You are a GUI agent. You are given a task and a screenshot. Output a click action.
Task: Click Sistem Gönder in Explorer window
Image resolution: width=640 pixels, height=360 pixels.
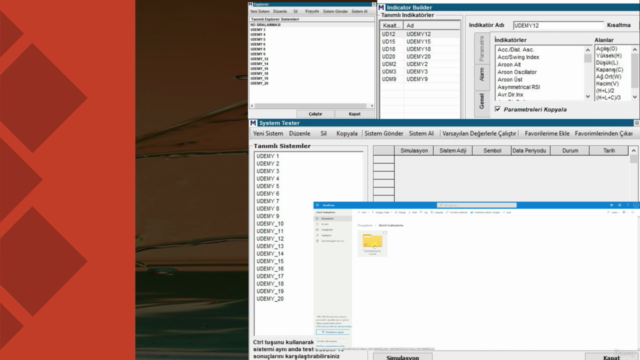(x=335, y=11)
